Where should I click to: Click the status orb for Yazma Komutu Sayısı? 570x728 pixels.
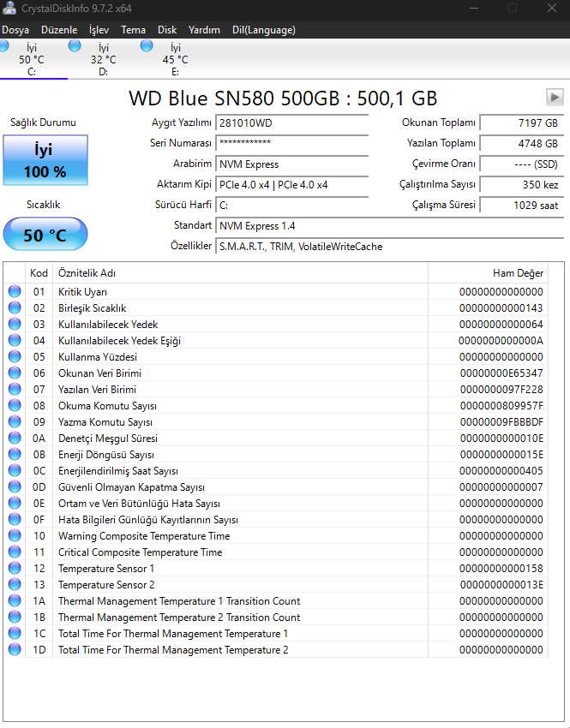point(15,421)
